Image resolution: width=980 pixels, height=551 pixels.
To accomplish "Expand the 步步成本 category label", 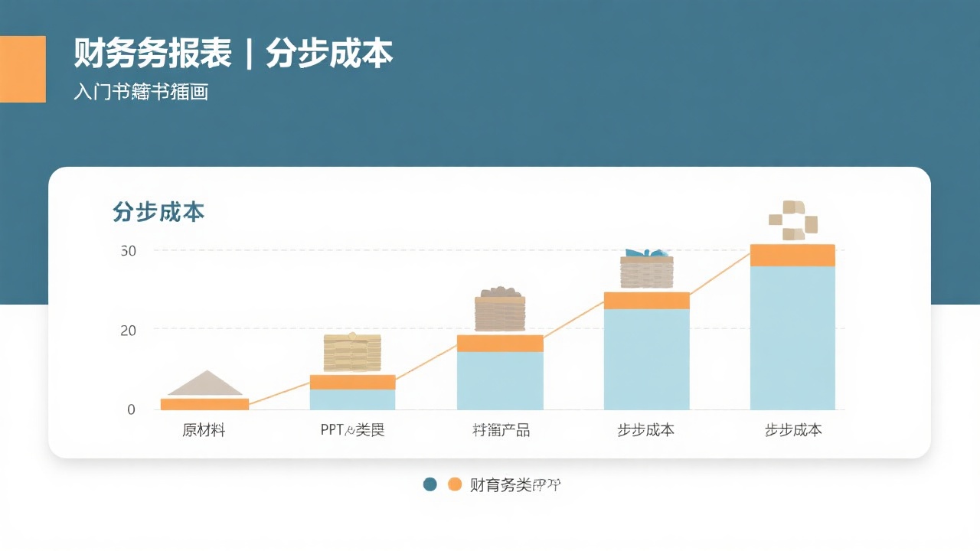I will (x=647, y=430).
